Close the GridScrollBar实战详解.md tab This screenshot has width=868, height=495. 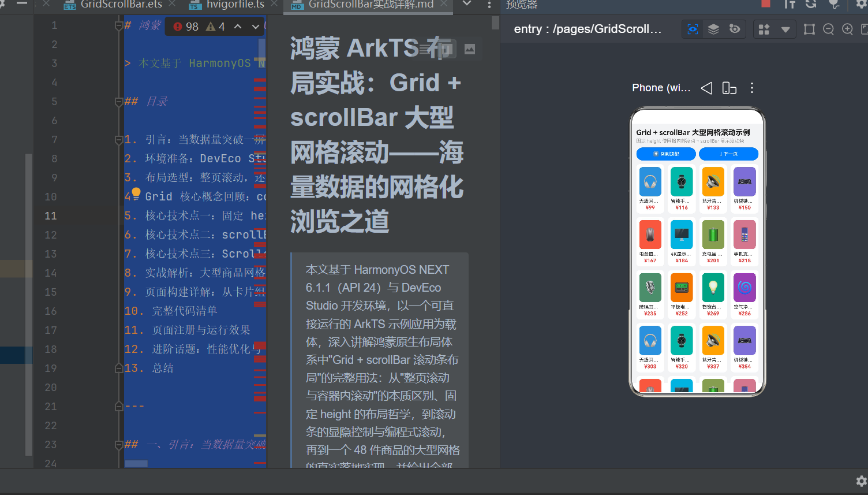444,4
